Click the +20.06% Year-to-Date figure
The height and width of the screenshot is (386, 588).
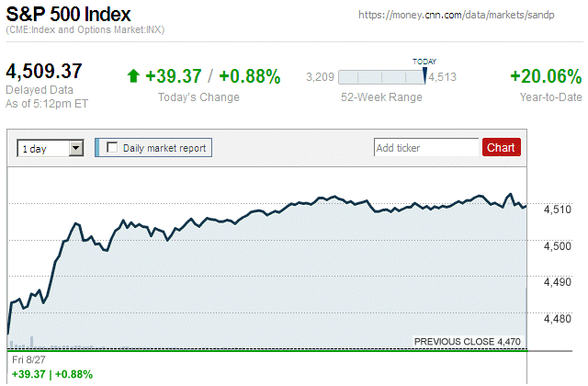pos(546,76)
